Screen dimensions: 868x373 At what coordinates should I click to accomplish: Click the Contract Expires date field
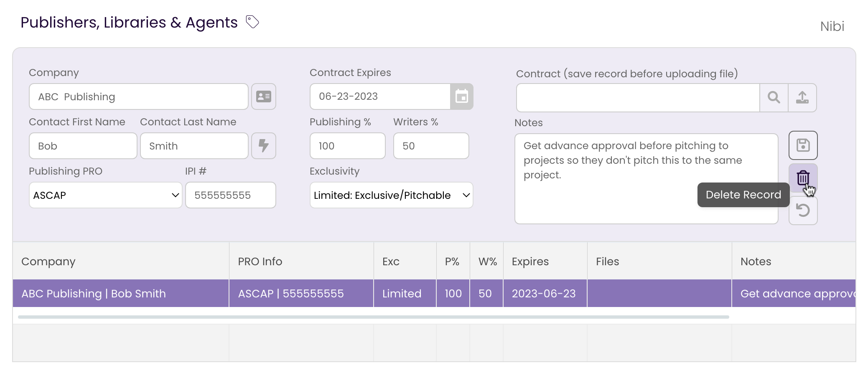pos(380,96)
